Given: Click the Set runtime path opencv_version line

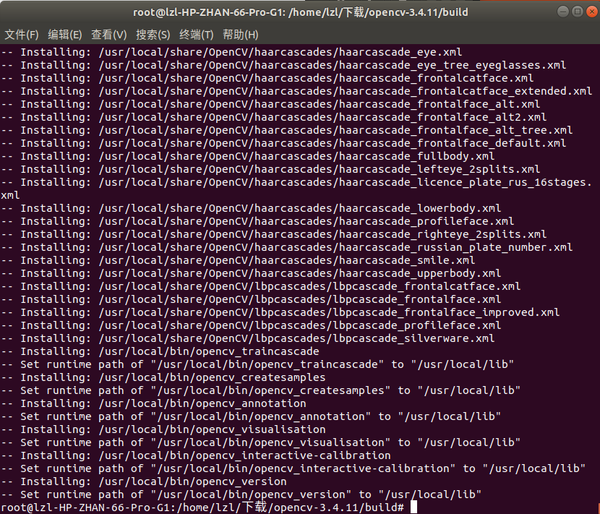Looking at the screenshot, I should 241,494.
